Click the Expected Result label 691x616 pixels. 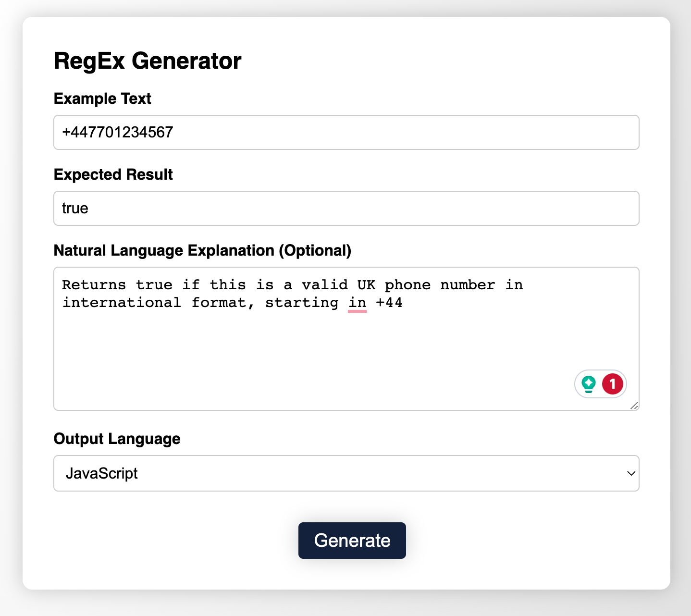point(113,174)
